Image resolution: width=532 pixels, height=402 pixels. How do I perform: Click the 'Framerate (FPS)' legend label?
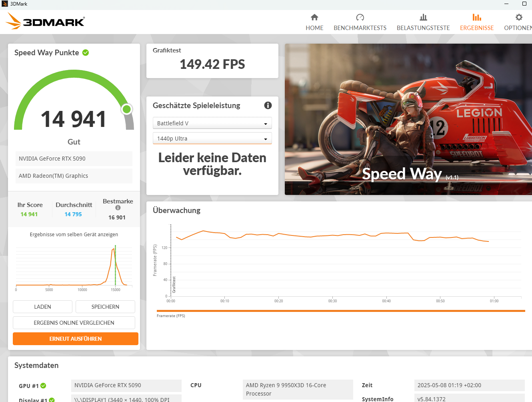tap(171, 316)
